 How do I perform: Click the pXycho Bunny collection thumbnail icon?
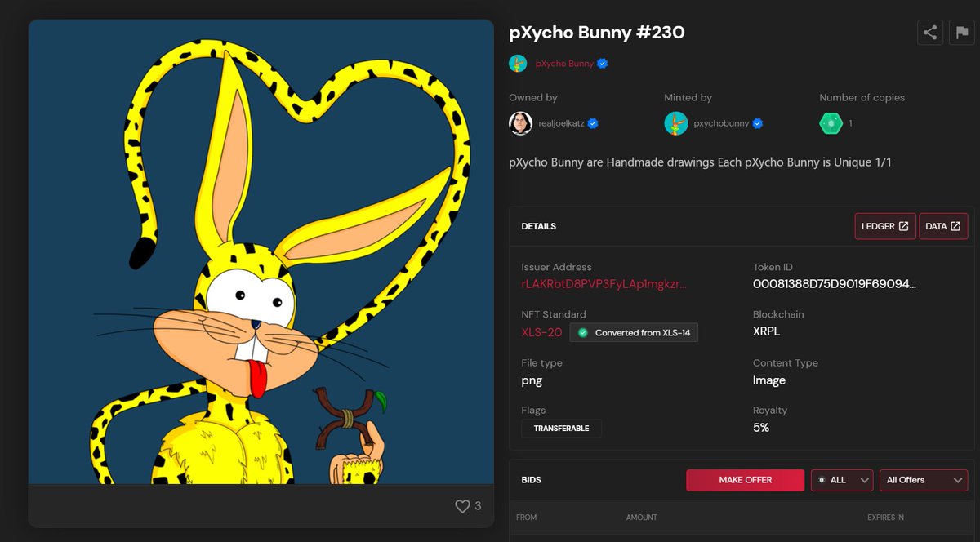(x=518, y=62)
